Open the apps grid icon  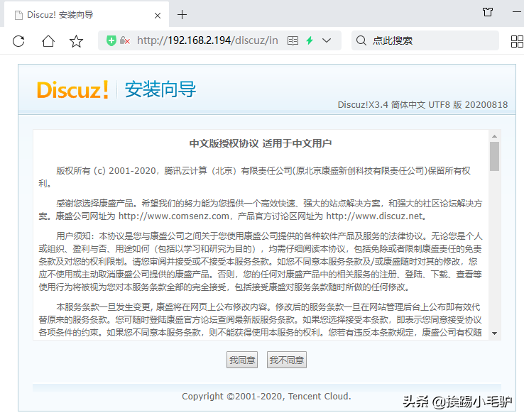pos(518,41)
